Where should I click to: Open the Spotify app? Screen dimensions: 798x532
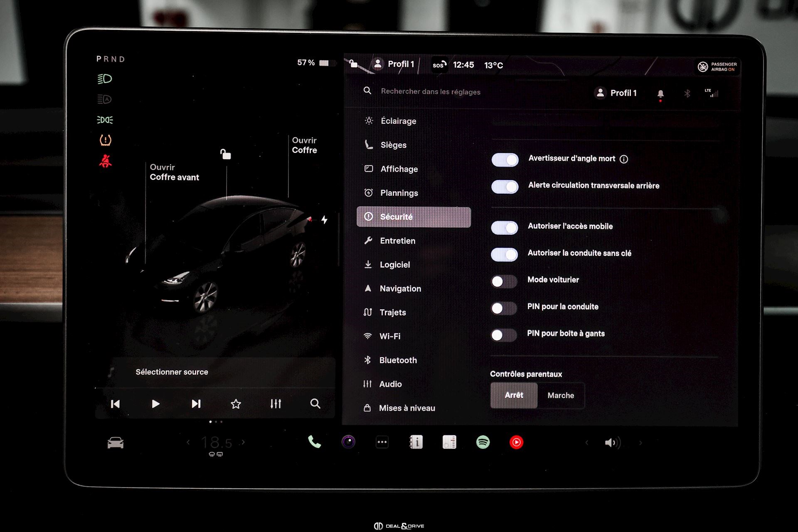click(483, 442)
